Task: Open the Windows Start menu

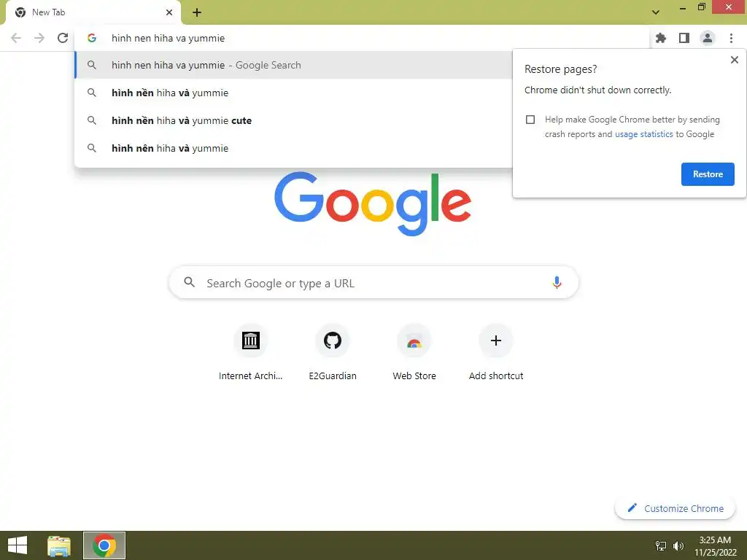Action: 18,545
